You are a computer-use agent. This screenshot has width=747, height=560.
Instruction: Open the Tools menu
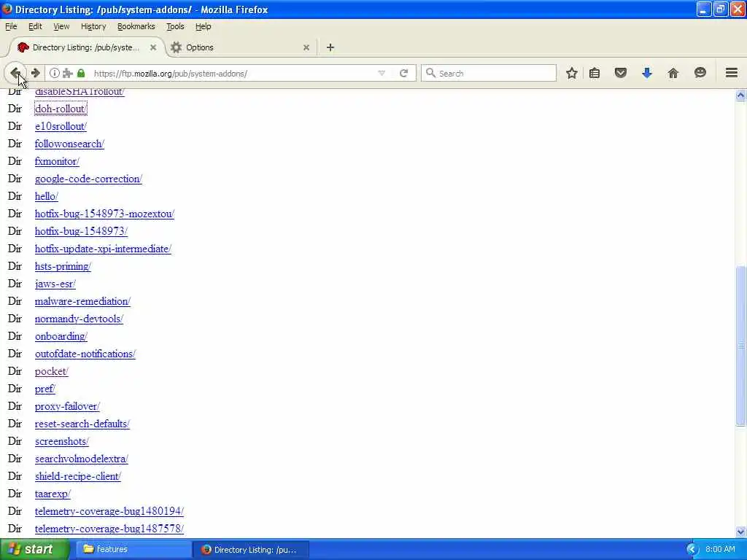point(175,27)
